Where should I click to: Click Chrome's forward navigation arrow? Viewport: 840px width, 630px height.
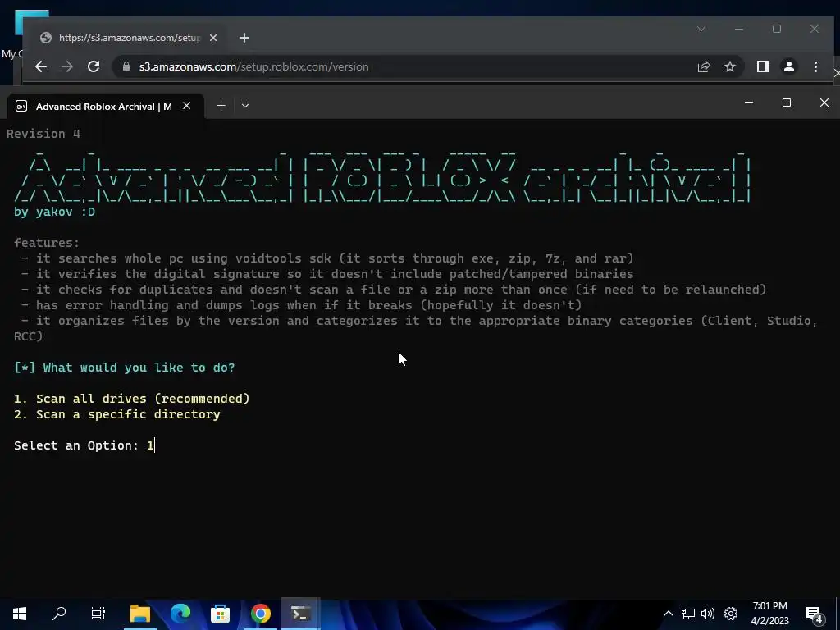[67, 66]
